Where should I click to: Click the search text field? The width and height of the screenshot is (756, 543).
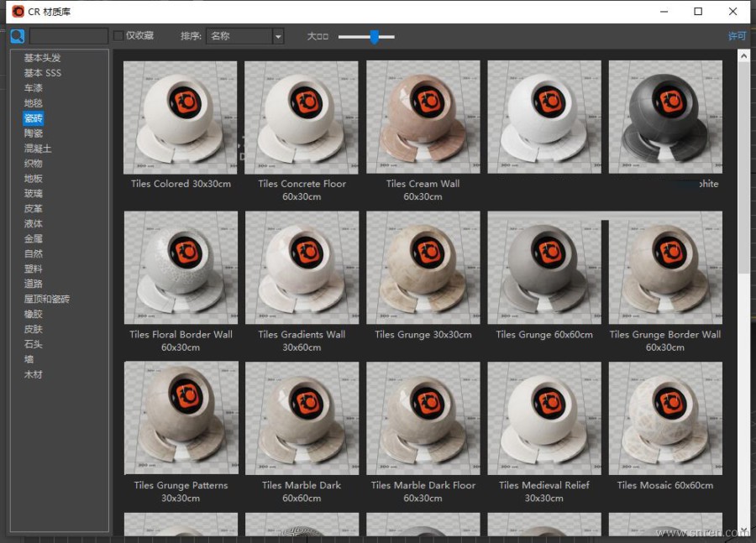click(x=69, y=36)
